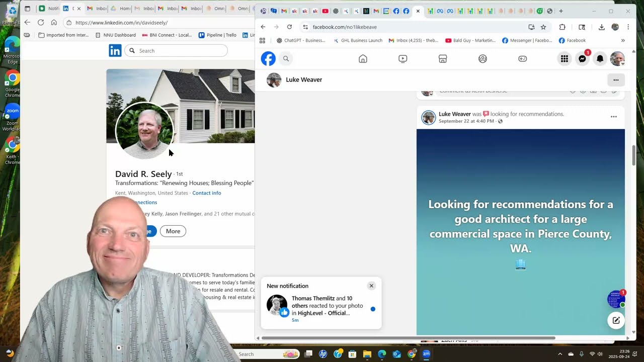The height and width of the screenshot is (362, 644).
Task: Open Bald Guy - Marketing YouTube bookmark
Action: pyautogui.click(x=470, y=41)
